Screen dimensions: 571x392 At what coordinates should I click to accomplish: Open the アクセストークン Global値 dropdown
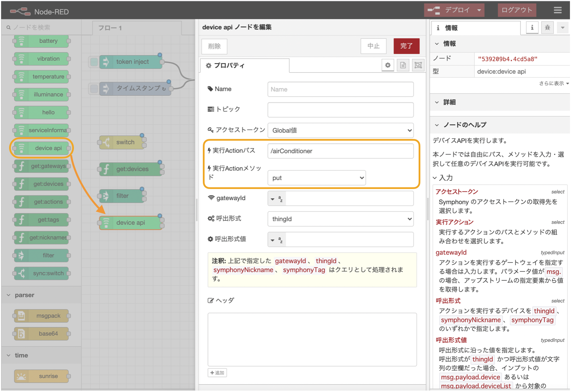point(340,130)
